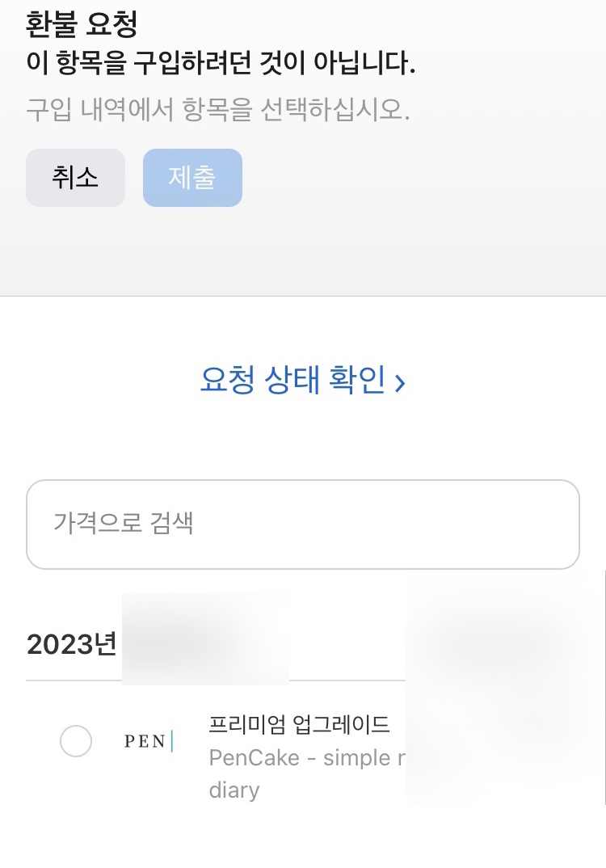Click the 이 항목을 구입하려던 것이 아닙니다 reason text
This screenshot has height=868, width=606.
[221, 62]
